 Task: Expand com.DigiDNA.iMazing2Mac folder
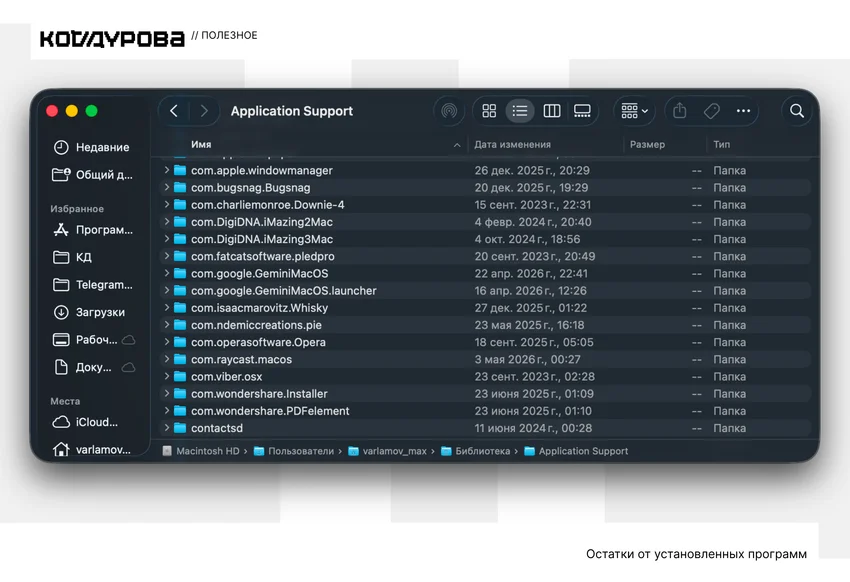tap(167, 222)
